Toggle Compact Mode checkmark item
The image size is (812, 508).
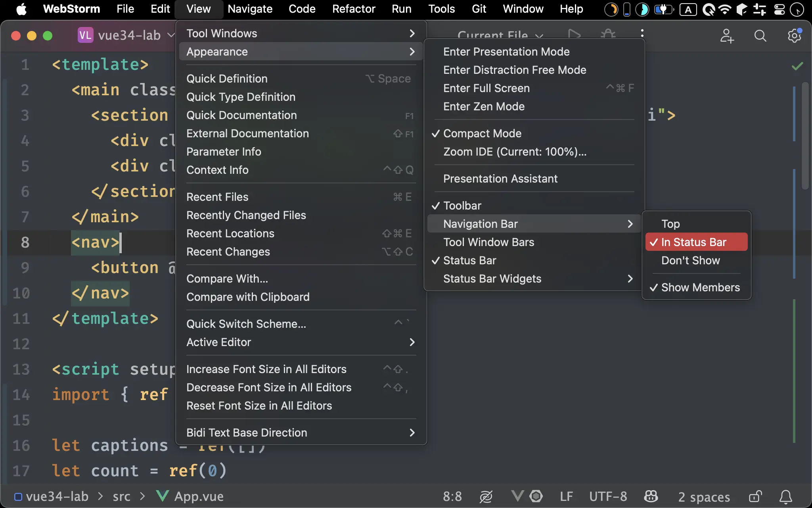(534, 133)
